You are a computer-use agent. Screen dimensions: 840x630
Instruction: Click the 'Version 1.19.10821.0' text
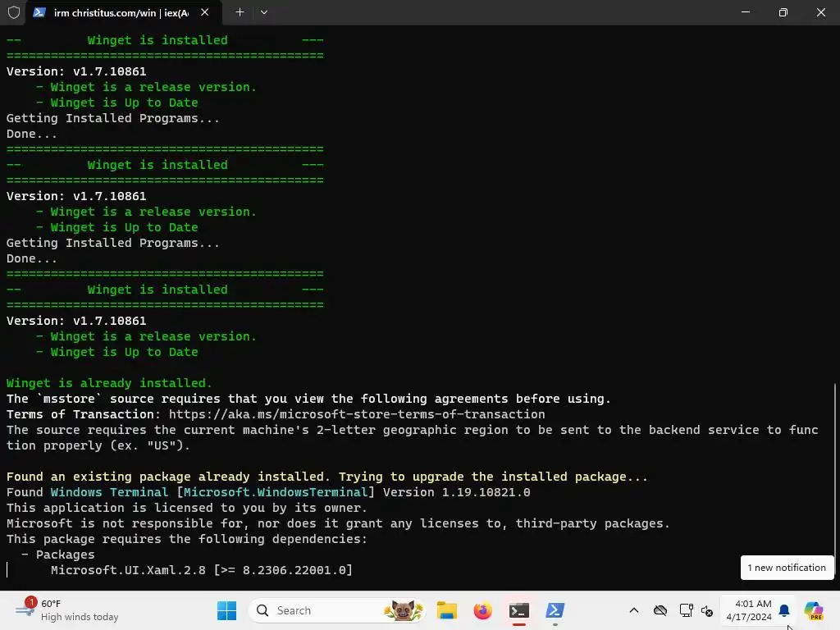click(456, 492)
